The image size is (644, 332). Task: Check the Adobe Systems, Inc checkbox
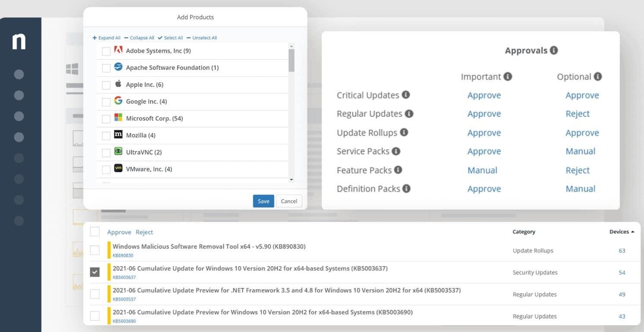[106, 51]
